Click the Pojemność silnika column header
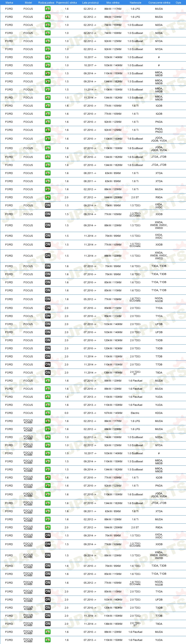The width and height of the screenshot is (186, 644). tap(66, 3)
